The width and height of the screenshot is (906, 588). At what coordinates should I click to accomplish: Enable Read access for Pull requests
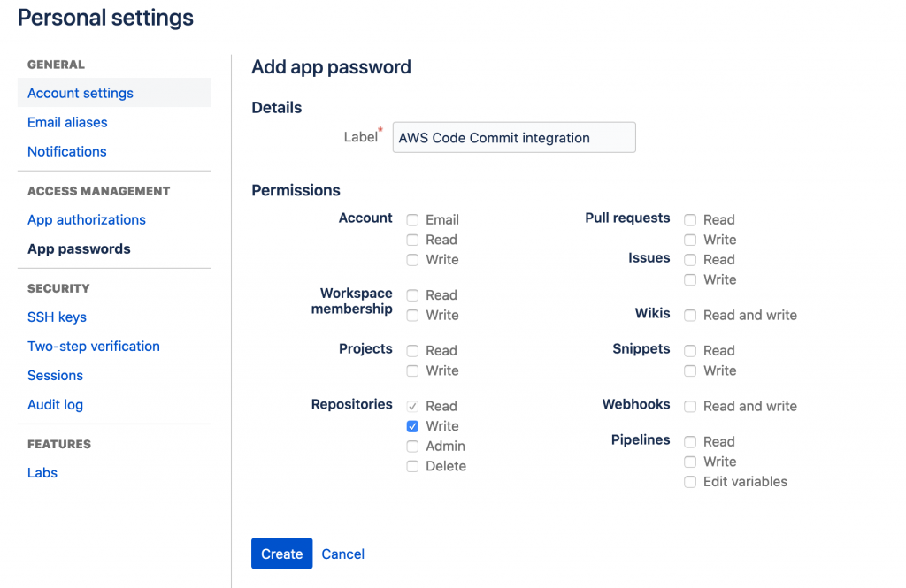point(690,219)
